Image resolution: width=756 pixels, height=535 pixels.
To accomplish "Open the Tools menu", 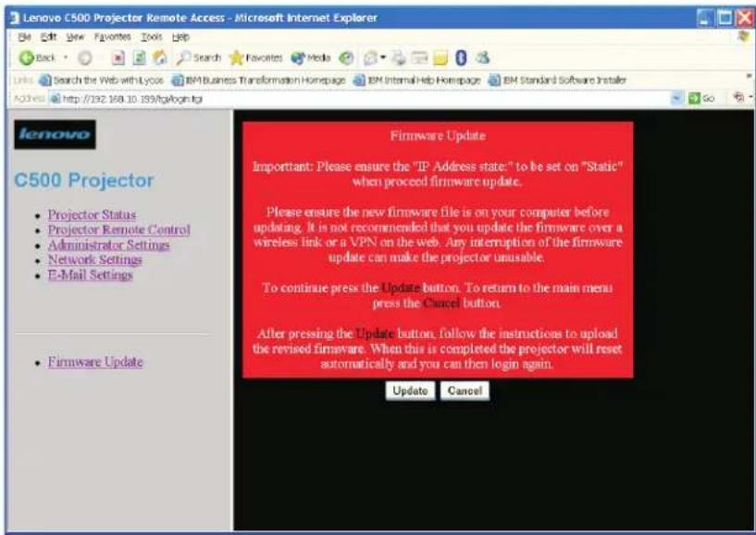I will 152,37.
